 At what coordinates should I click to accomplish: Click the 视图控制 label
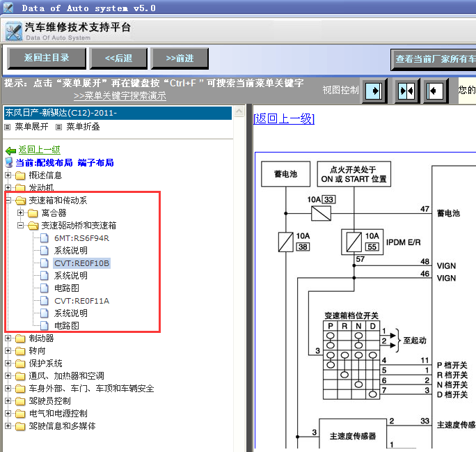pos(340,91)
